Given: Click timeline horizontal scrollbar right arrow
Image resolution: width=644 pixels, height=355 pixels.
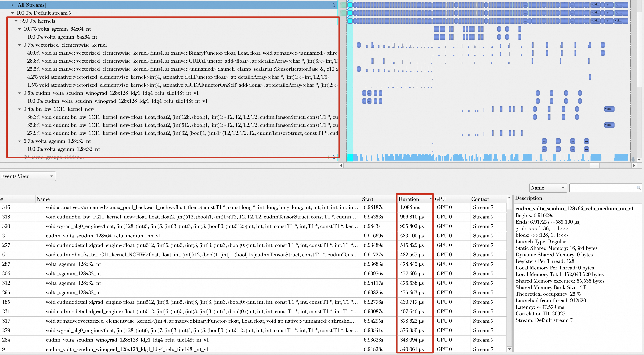Looking at the screenshot, I should [x=634, y=165].
